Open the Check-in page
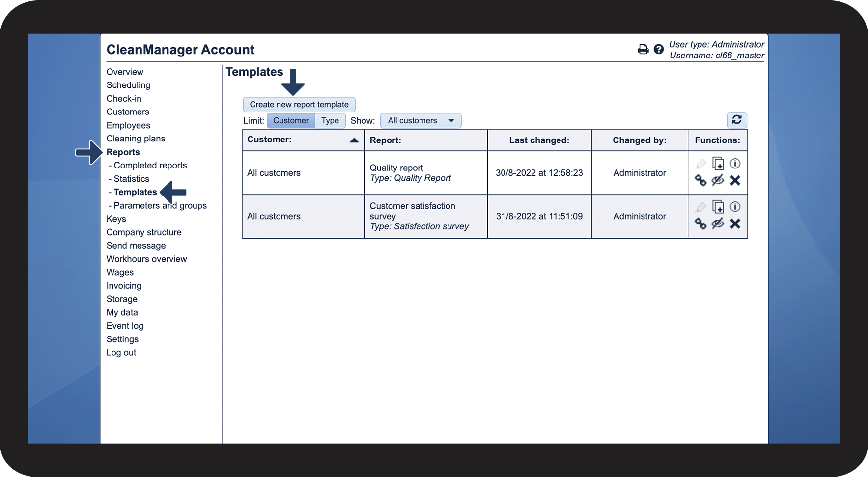868x477 pixels. 124,98
